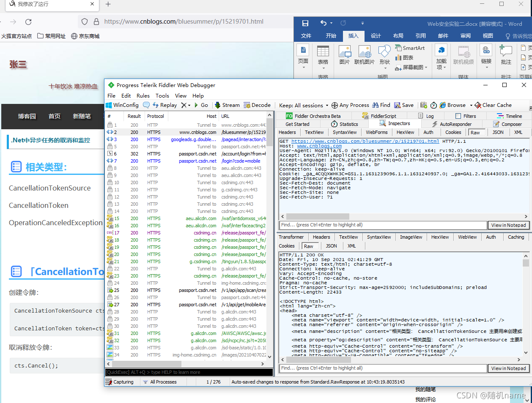Click the Undo arrow in Word
Screen dimensions: 532x403
point(324,23)
